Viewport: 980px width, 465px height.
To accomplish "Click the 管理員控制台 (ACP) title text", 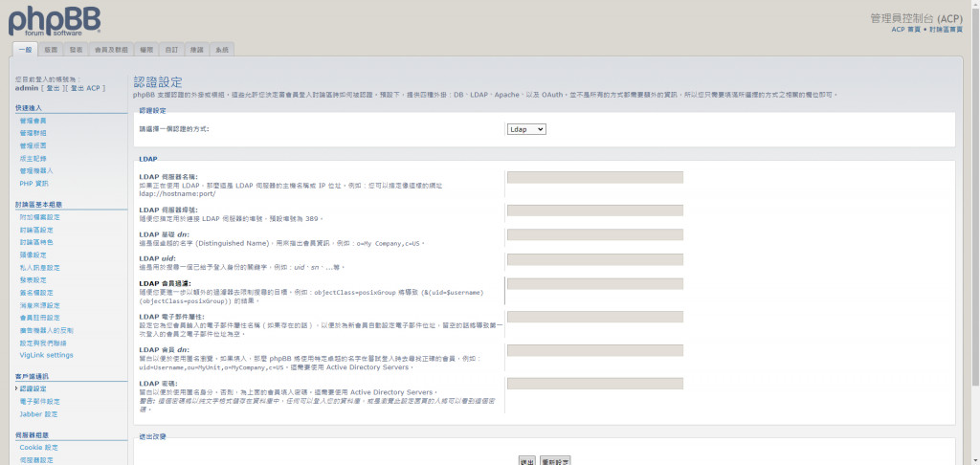I will click(x=916, y=18).
